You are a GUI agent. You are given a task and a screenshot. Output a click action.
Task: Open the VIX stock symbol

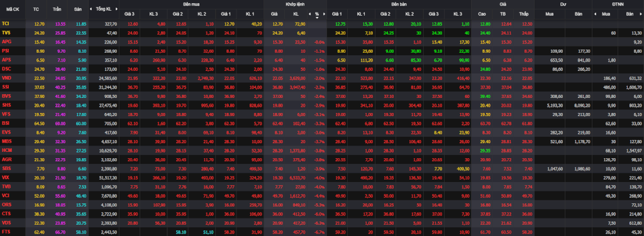coord(5,177)
